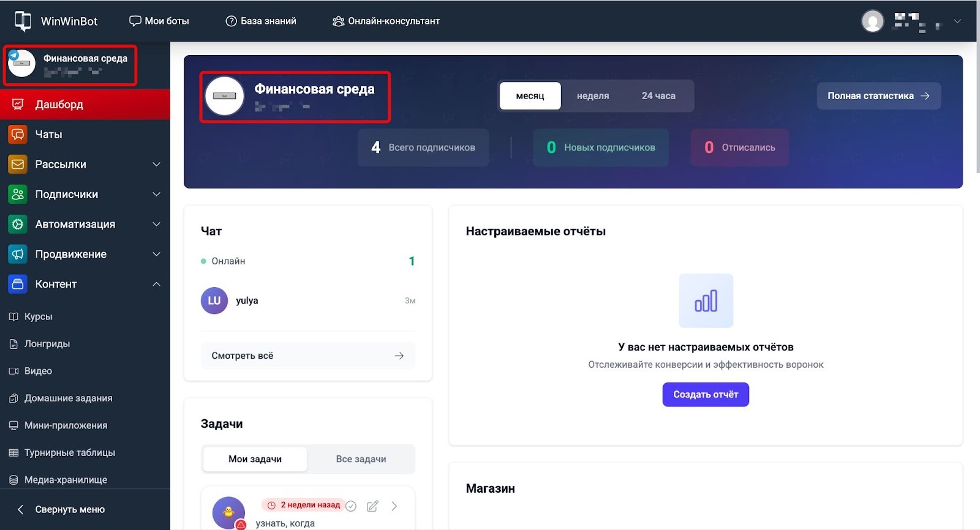Open Полная статистика link

pyautogui.click(x=878, y=96)
